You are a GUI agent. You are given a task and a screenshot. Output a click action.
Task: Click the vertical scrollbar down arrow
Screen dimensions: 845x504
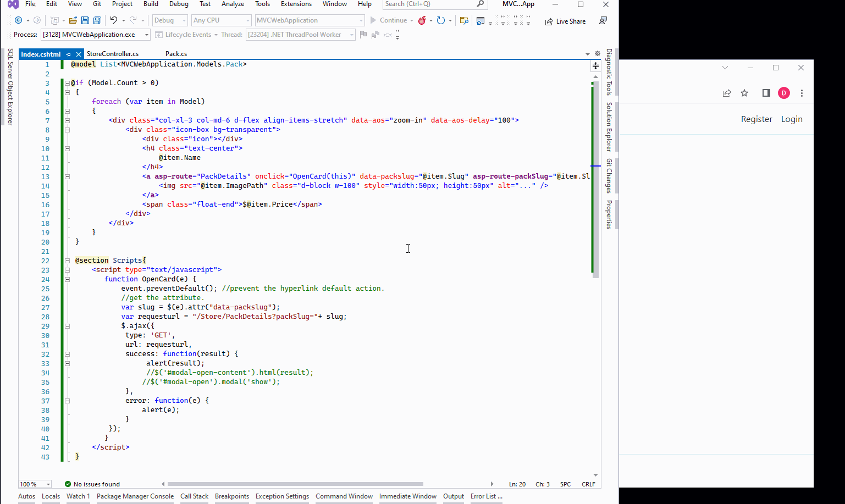tap(595, 475)
